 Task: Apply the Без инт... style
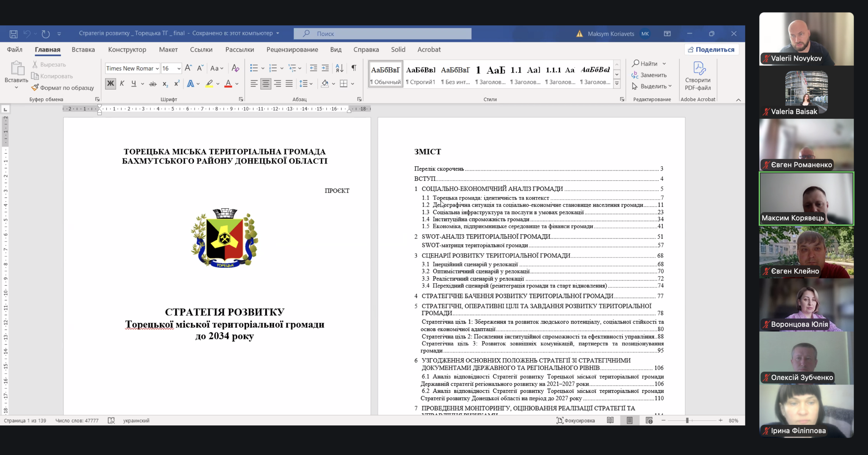(455, 74)
